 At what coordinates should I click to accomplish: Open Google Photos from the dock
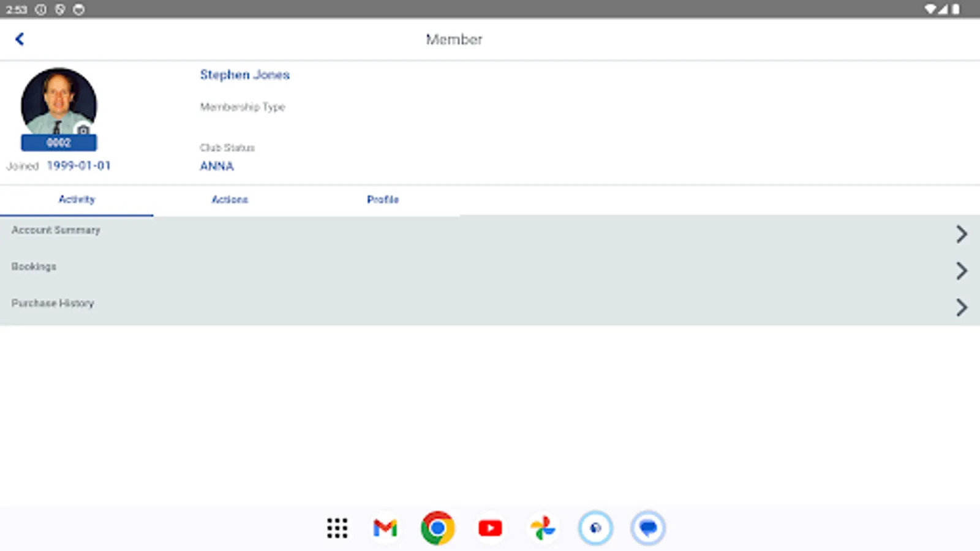coord(543,528)
